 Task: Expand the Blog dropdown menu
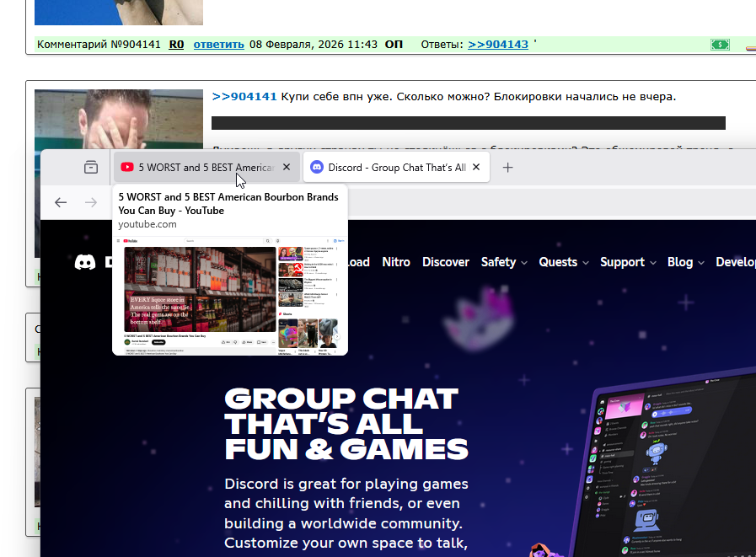tap(685, 262)
